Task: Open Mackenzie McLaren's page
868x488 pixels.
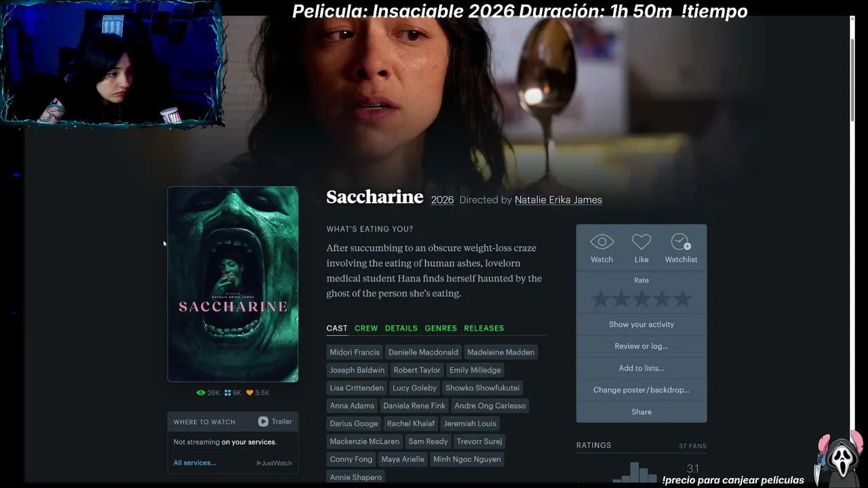Action: coord(365,441)
